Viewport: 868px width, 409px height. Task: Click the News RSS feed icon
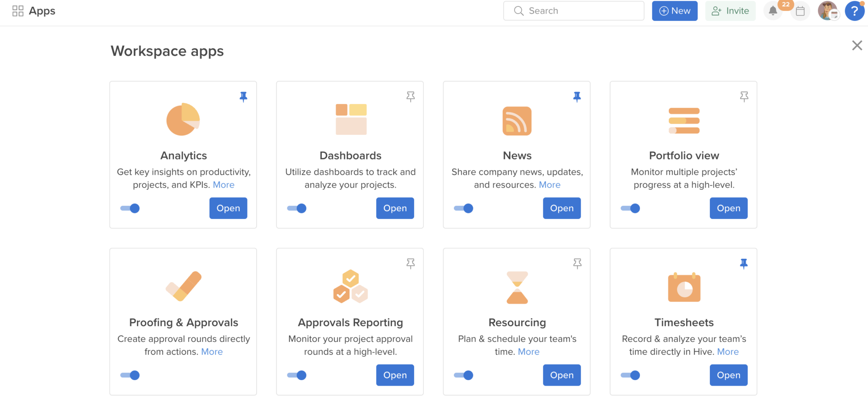click(517, 120)
